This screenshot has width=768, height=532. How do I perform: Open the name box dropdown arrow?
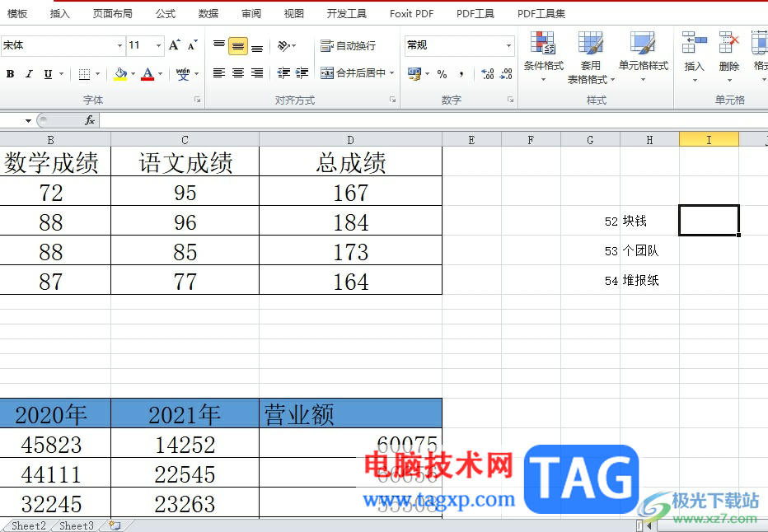tap(28, 120)
